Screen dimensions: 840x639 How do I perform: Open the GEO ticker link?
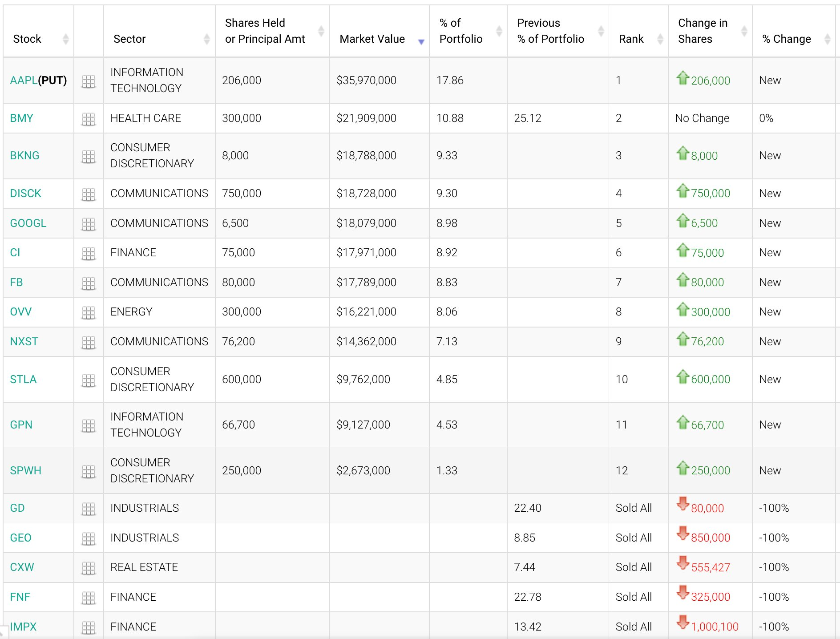point(20,538)
